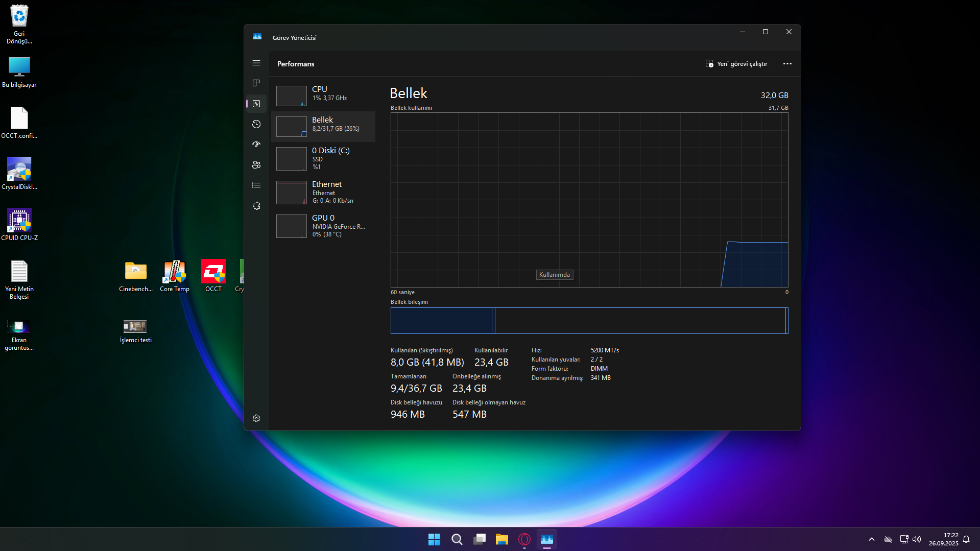Screen dimensions: 980x551
Task: Select the OCCT desktop shortcut
Action: pos(213,276)
